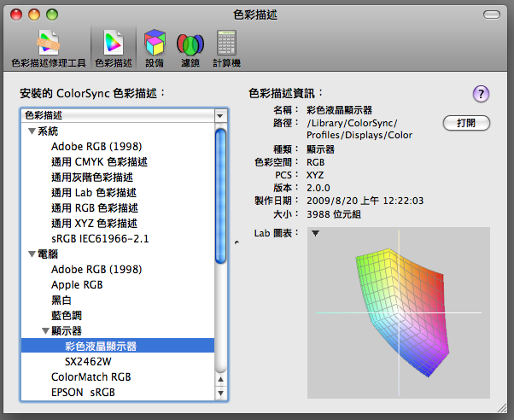Select the 黑白 profile

click(x=61, y=300)
